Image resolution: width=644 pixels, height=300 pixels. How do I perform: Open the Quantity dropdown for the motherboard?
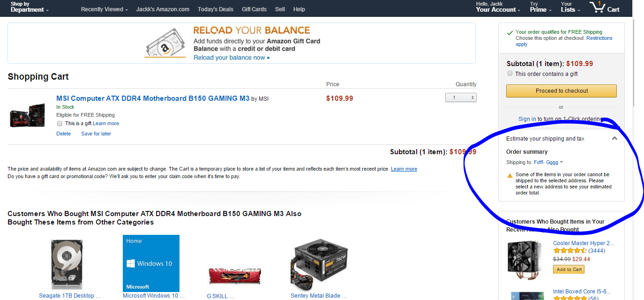461,97
